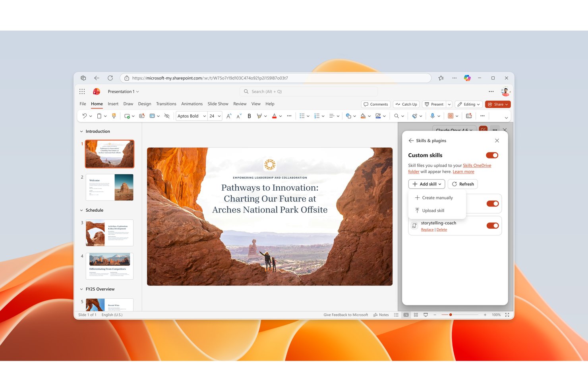The height and width of the screenshot is (392, 588).
Task: Click the text highlight color marker icon
Action: pyautogui.click(x=259, y=116)
